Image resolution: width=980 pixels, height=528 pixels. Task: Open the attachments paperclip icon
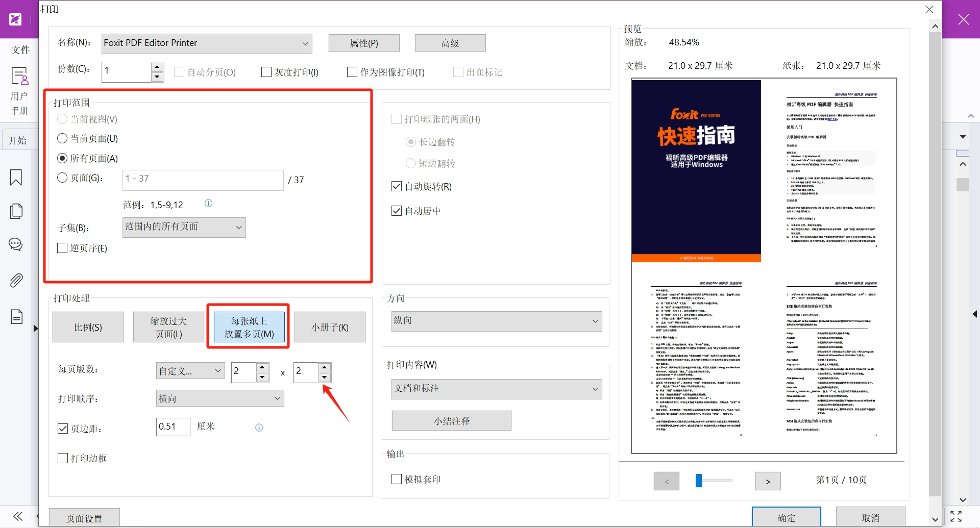pos(16,280)
